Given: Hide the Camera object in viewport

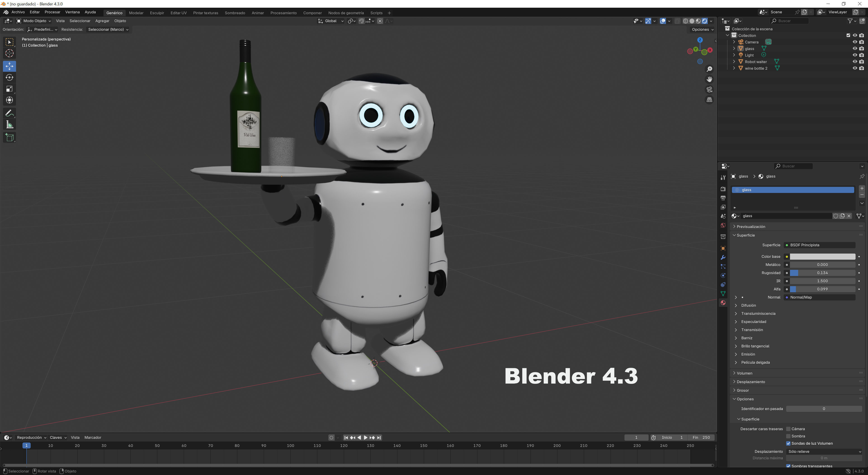Looking at the screenshot, I should coord(854,42).
